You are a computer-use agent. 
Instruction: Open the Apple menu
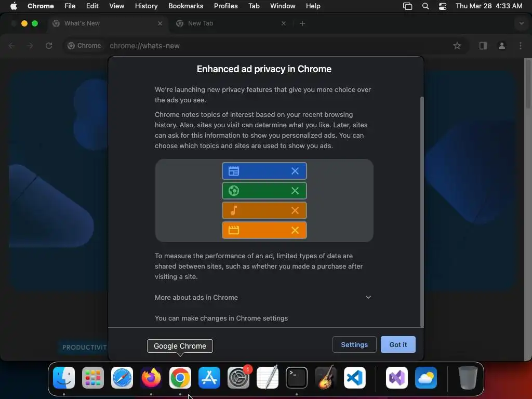[x=13, y=6]
